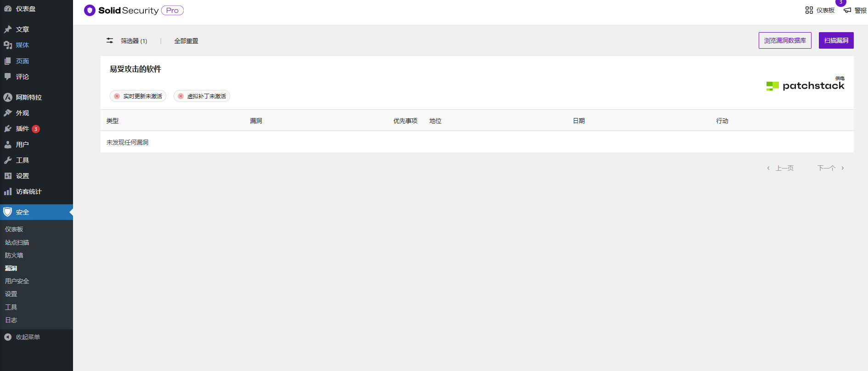Open 漏洞 submenu item
The width and height of the screenshot is (868, 371).
click(11, 268)
